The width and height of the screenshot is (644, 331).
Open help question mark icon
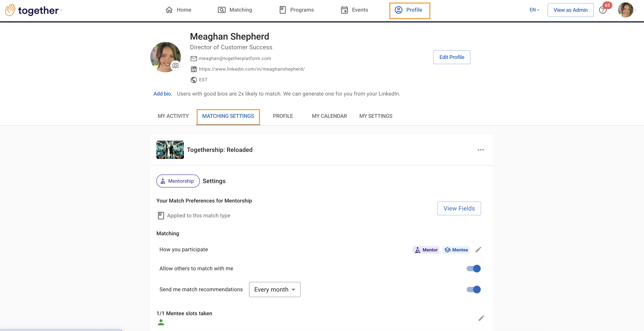click(602, 10)
